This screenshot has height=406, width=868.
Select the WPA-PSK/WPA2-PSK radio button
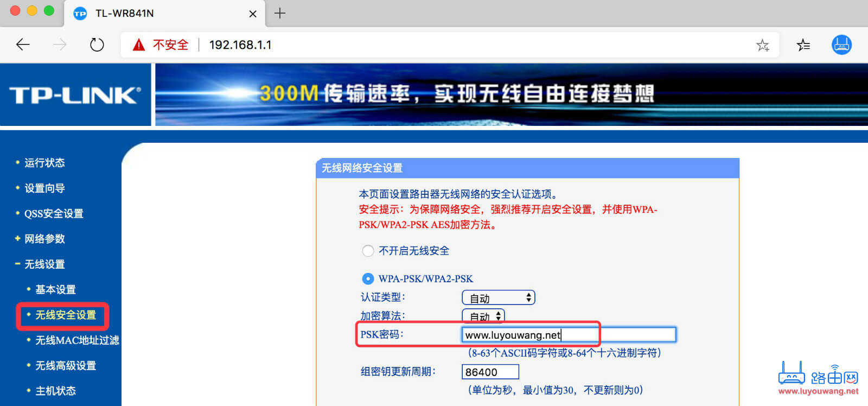[x=368, y=278]
